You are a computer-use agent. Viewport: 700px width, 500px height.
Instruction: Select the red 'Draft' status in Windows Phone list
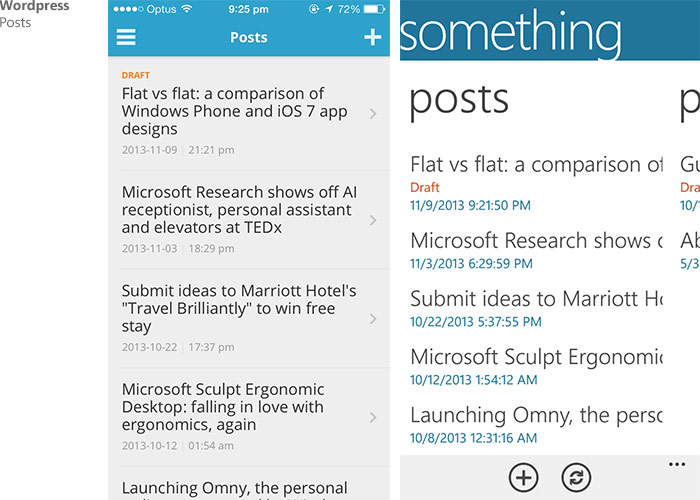click(x=425, y=187)
